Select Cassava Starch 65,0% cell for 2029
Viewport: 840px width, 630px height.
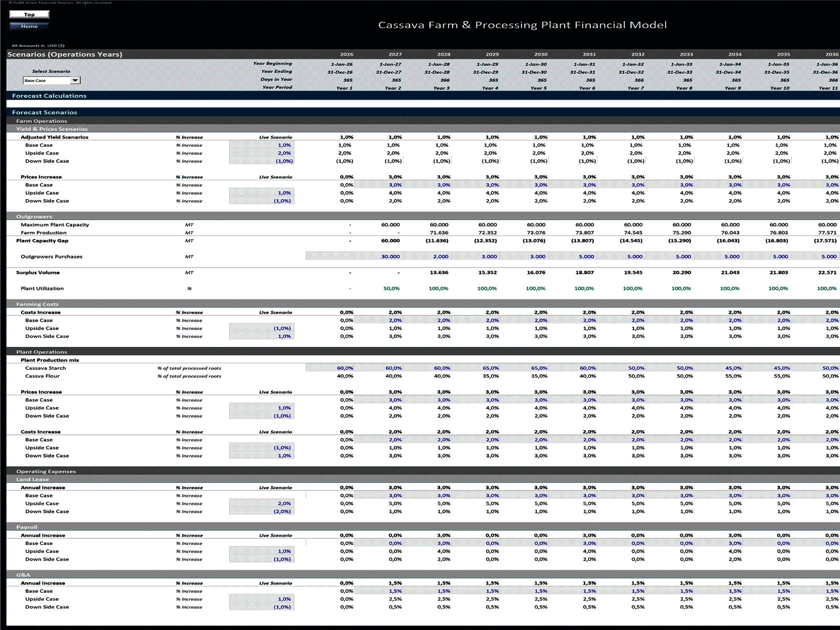pyautogui.click(x=476, y=368)
